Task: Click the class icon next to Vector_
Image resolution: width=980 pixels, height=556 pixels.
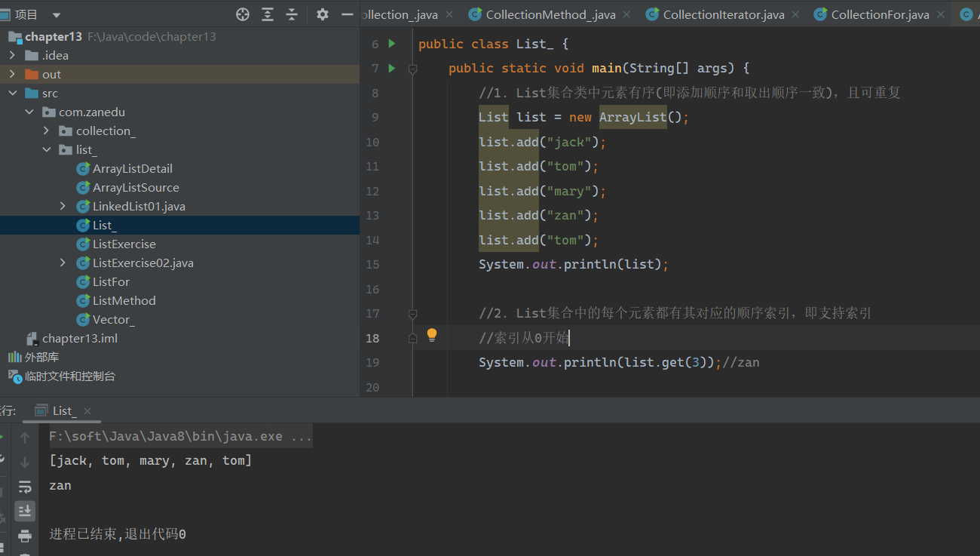Action: click(x=83, y=319)
